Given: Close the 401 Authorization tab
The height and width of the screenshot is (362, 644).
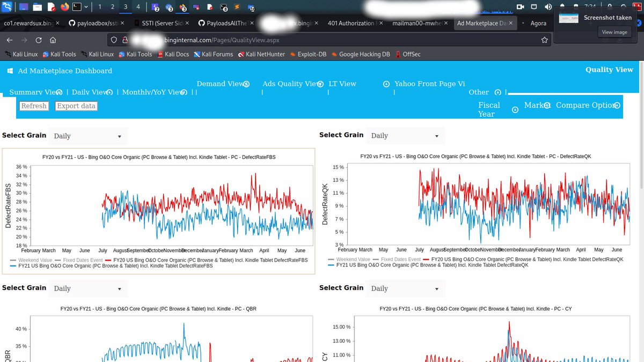Looking at the screenshot, I should pos(381,23).
